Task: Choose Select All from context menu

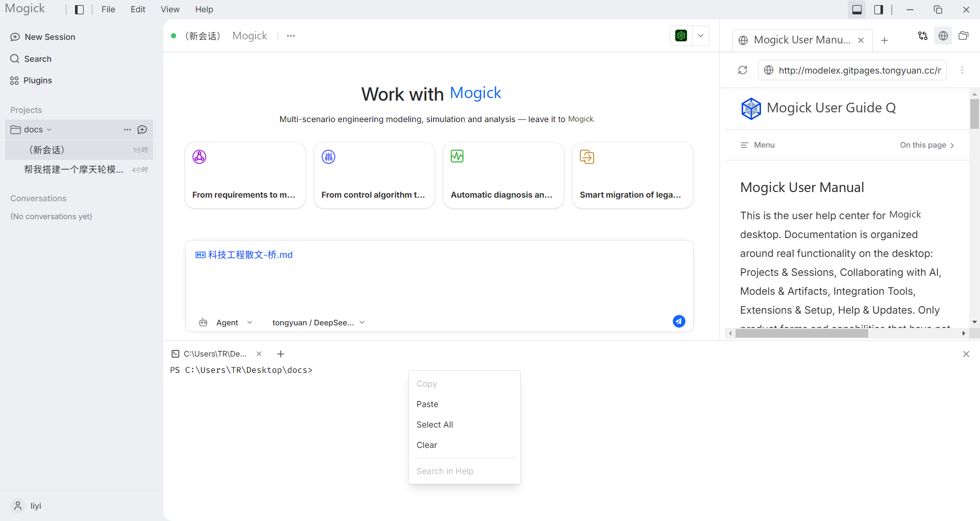Action: 464,424
